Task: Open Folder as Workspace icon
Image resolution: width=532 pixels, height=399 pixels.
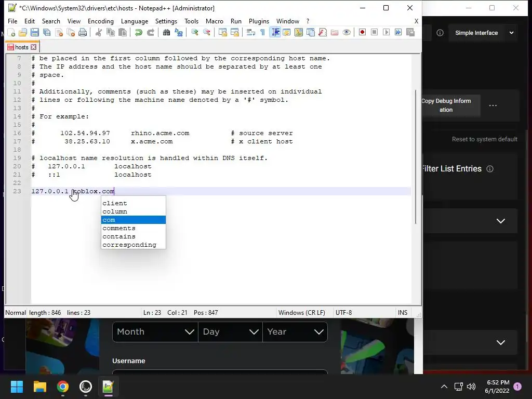Action: [x=335, y=33]
